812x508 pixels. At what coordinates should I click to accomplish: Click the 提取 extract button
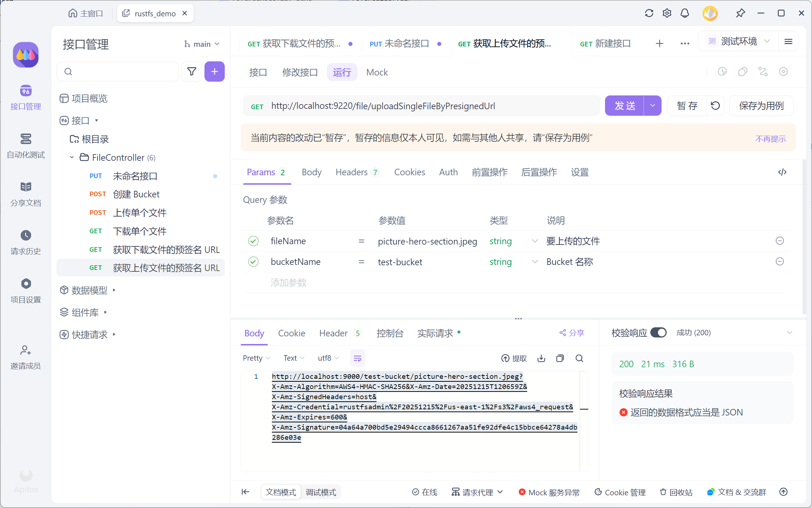(x=514, y=359)
